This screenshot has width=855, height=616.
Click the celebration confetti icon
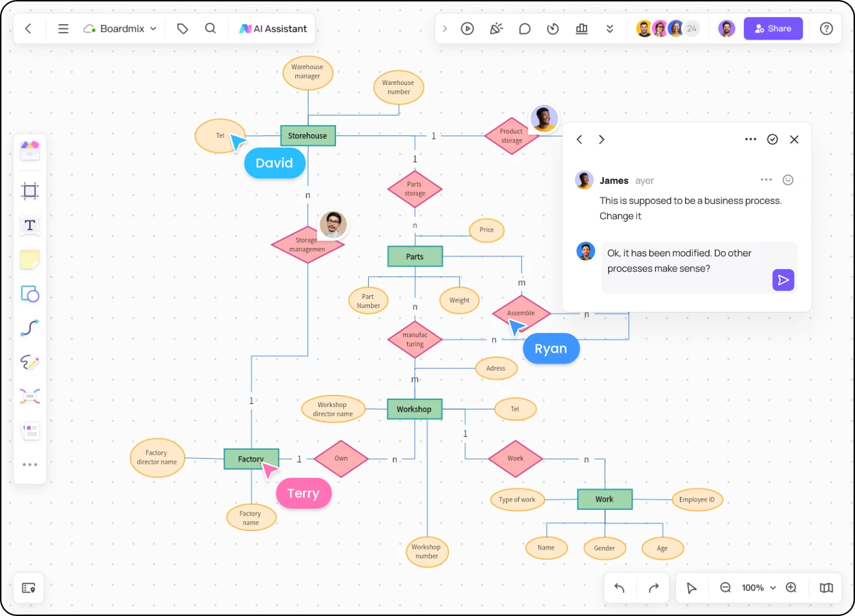[497, 29]
